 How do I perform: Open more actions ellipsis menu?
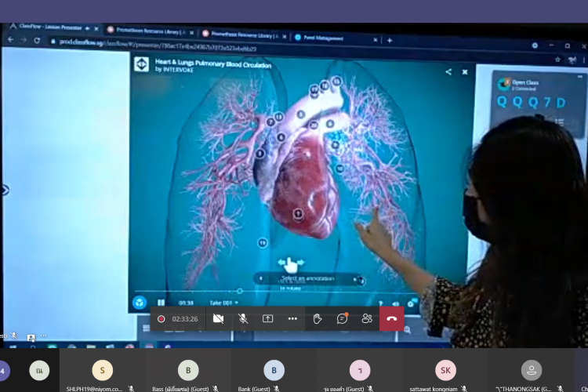292,318
